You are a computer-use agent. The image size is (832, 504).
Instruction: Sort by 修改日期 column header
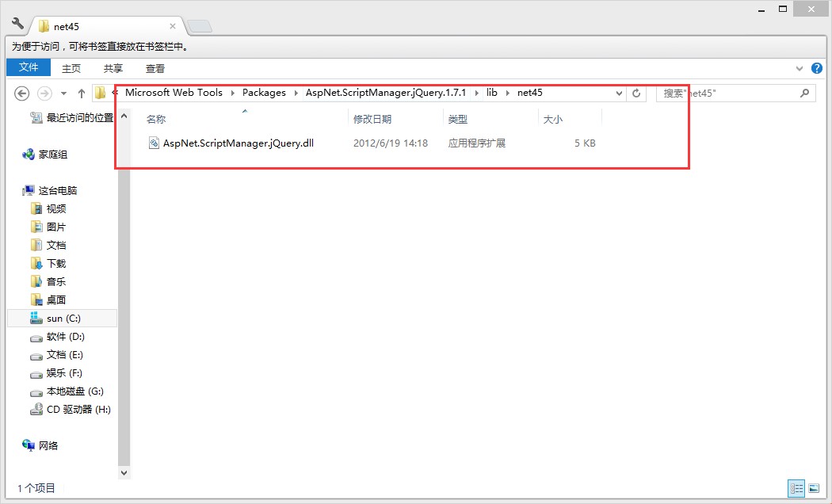coord(372,120)
